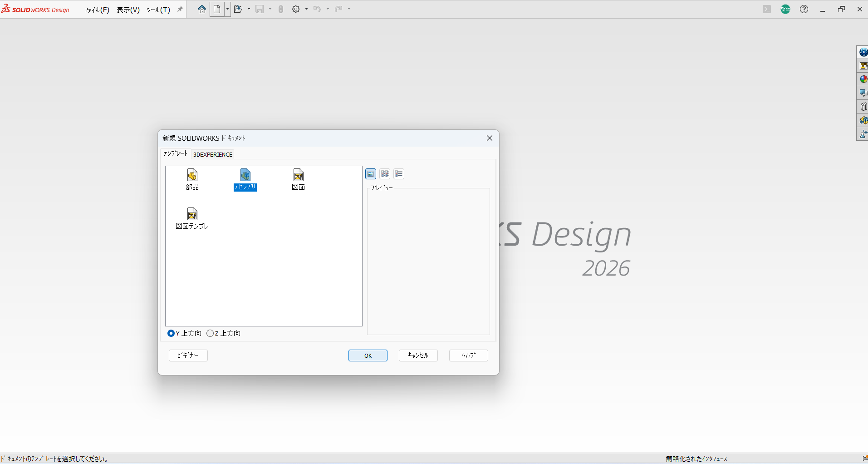The width and height of the screenshot is (868, 464).
Task: Pin the menu bar with the pushpin
Action: tap(180, 9)
